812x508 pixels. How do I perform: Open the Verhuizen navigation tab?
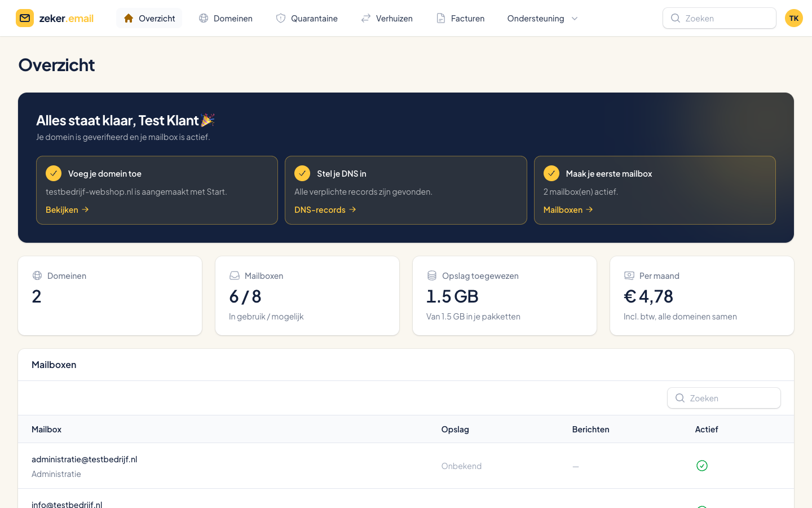pyautogui.click(x=387, y=18)
